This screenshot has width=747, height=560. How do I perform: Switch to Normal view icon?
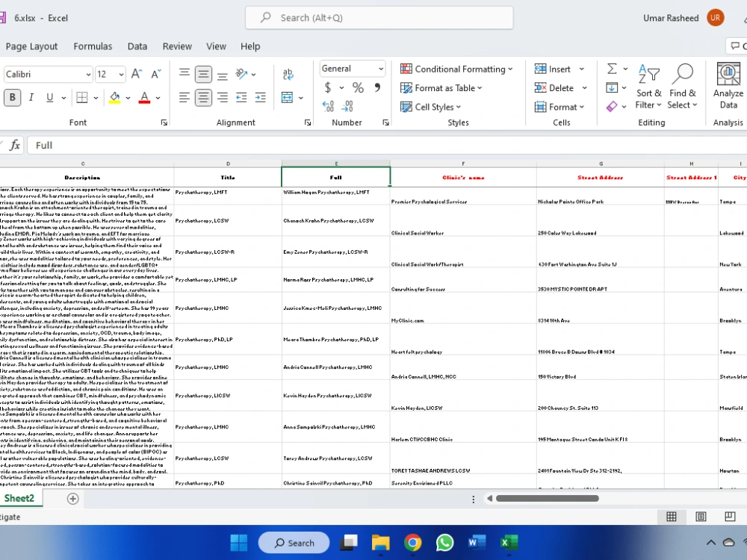coord(672,517)
